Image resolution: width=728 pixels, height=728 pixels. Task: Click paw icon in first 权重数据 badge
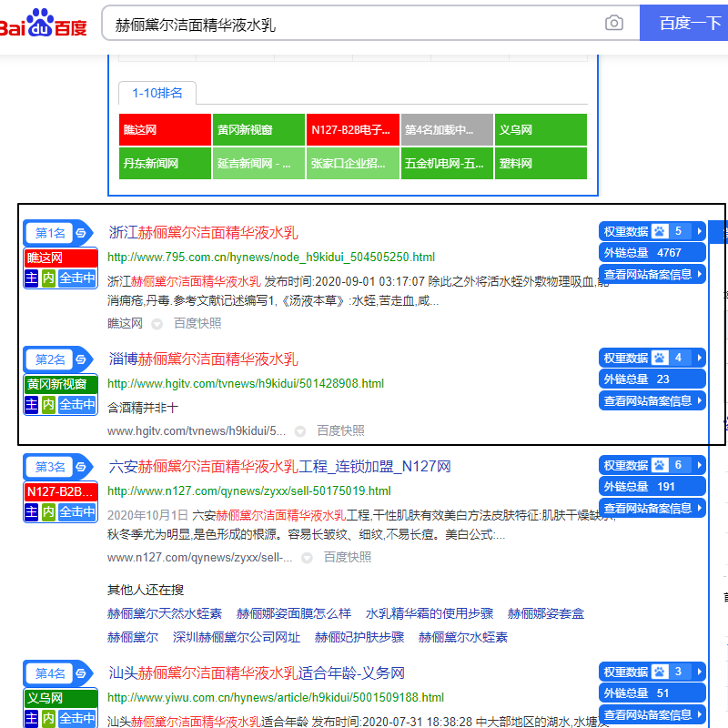pyautogui.click(x=659, y=231)
